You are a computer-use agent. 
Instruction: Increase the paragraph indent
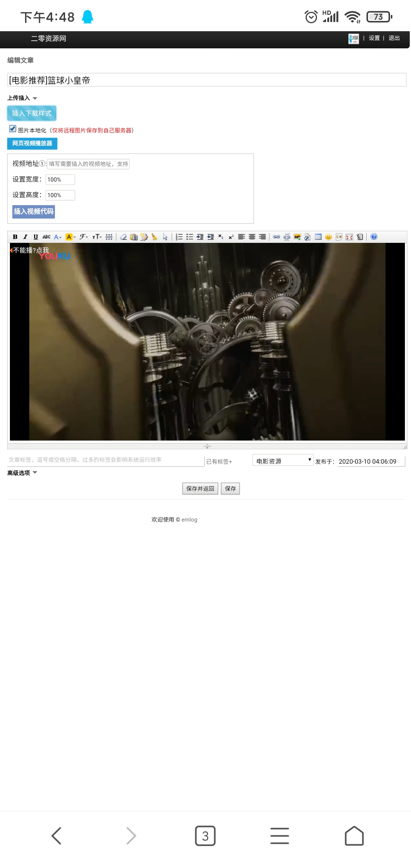(200, 237)
